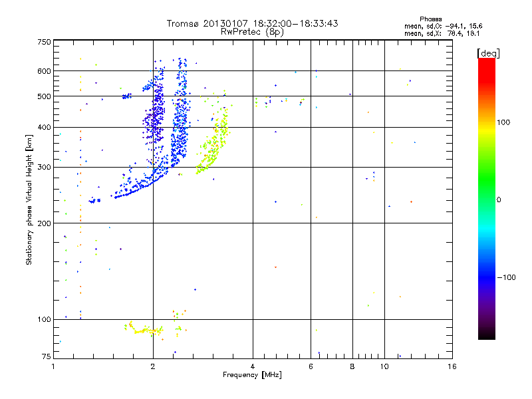Click the phase color scale bar
This screenshot has width=532, height=399.
(x=487, y=198)
